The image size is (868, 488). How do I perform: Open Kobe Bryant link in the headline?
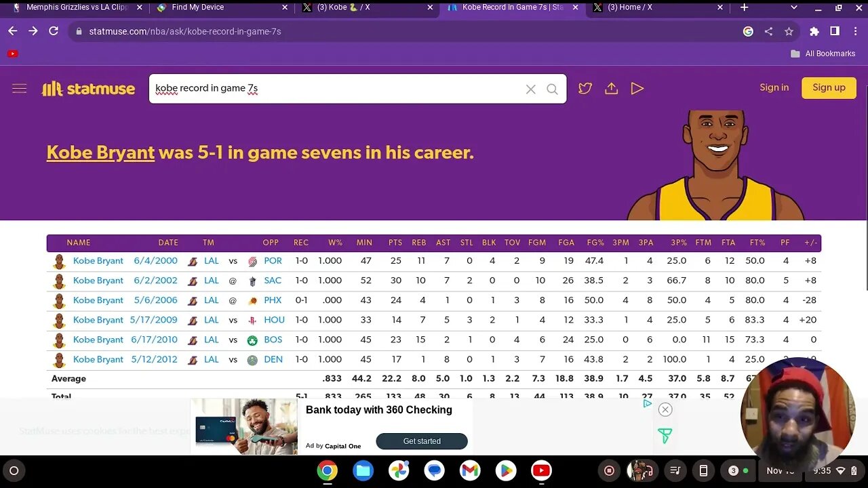coord(100,152)
